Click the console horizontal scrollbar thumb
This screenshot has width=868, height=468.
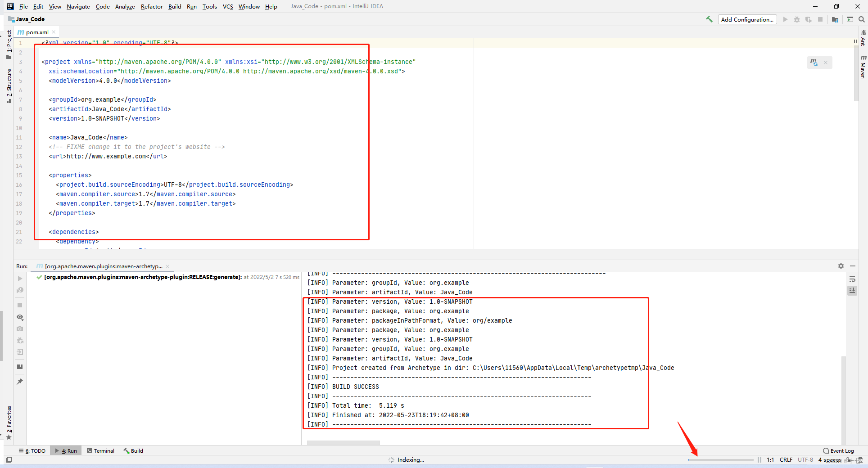pos(343,443)
